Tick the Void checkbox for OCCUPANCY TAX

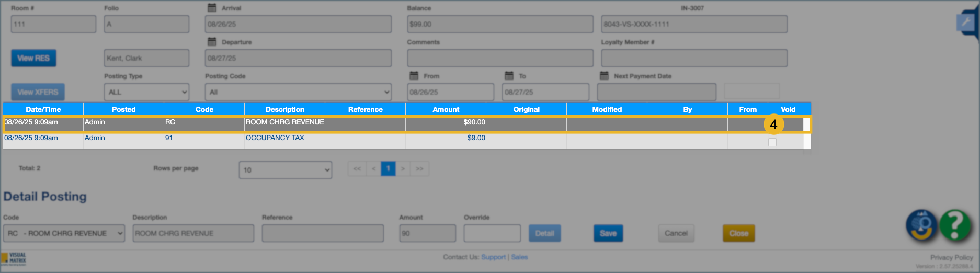772,142
